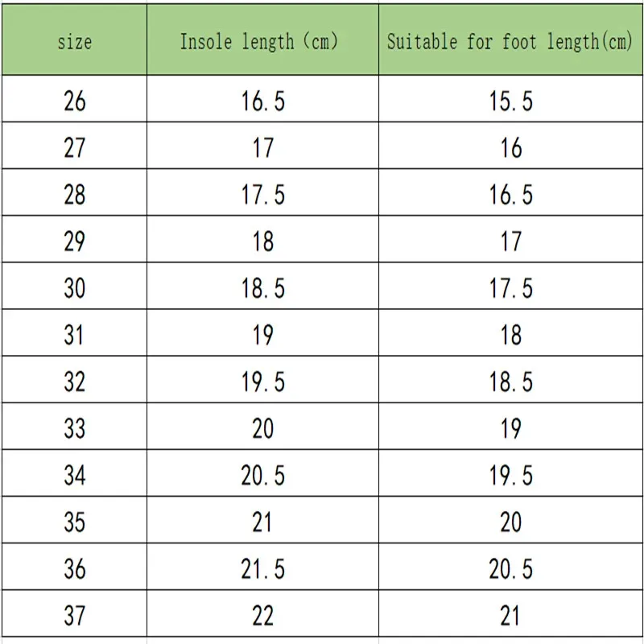Image resolution: width=644 pixels, height=644 pixels.
Task: Select the 'Insole length (cm)' header cell
Action: click(x=263, y=39)
